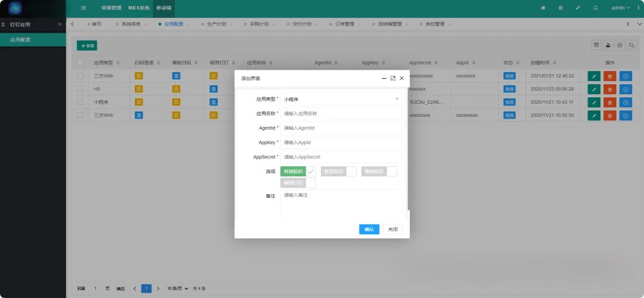Image resolution: width=644 pixels, height=298 pixels.
Task: Delete the row dated 2020/11/21 10:35:30
Action: point(610,116)
